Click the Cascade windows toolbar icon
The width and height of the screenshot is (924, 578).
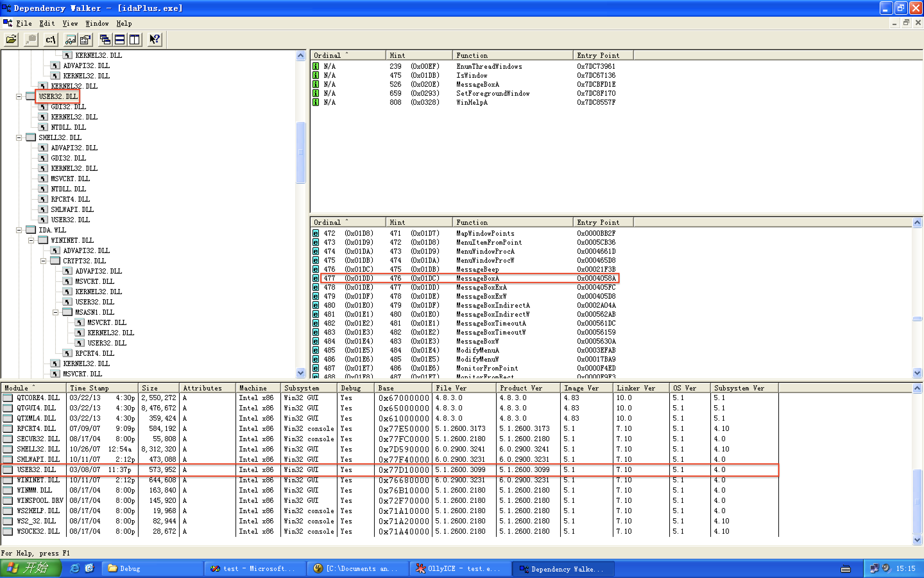[105, 39]
